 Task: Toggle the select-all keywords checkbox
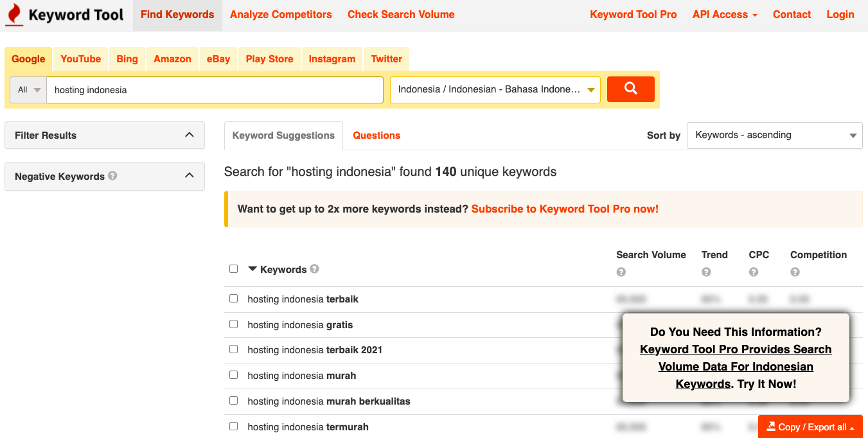pos(233,268)
